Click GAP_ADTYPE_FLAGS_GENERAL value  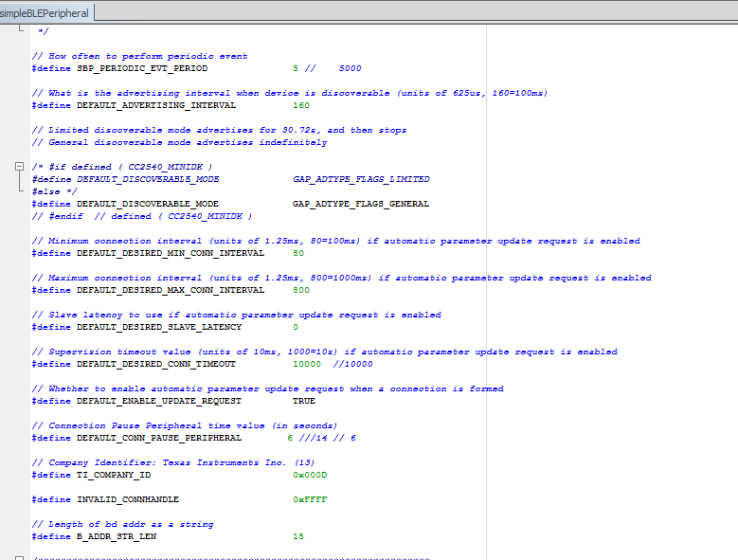[x=361, y=204]
